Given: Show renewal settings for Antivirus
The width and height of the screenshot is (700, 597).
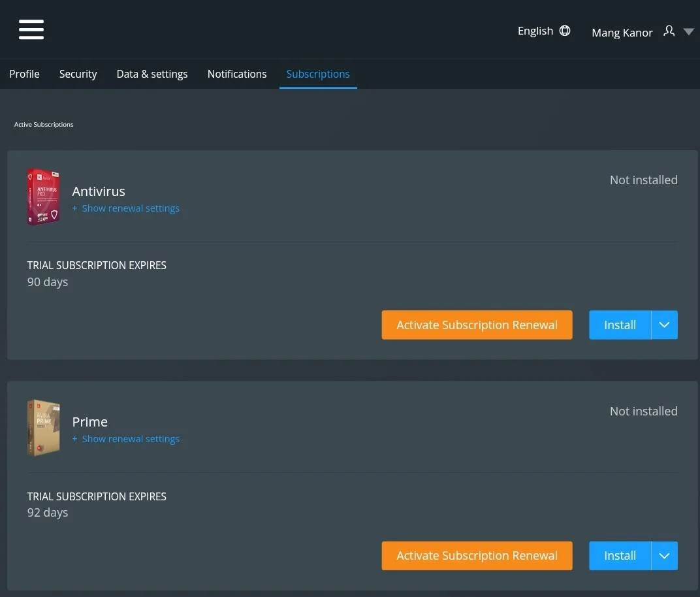Looking at the screenshot, I should [126, 208].
